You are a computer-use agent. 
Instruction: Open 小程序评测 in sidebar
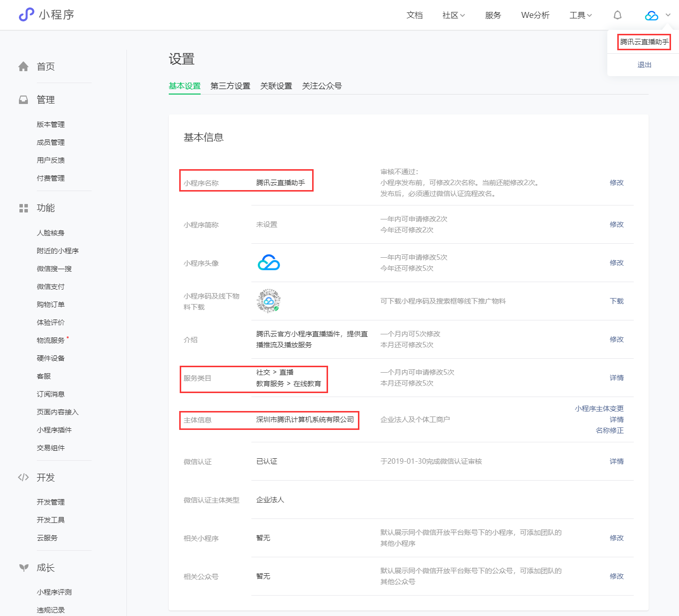coord(54,592)
